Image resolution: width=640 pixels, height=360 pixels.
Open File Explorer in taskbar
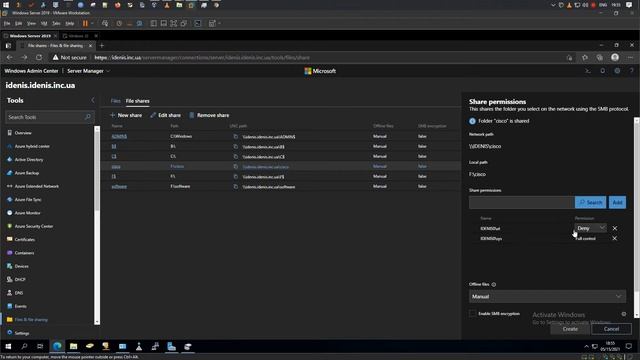click(x=73, y=347)
